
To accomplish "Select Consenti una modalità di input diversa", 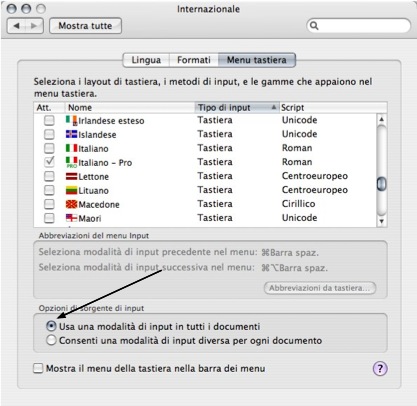I will [x=51, y=340].
